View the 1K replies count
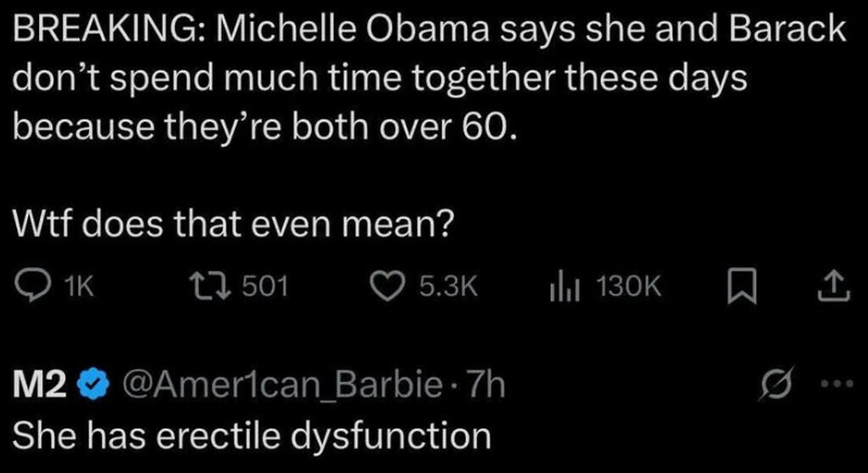868x473 pixels. coord(80,287)
